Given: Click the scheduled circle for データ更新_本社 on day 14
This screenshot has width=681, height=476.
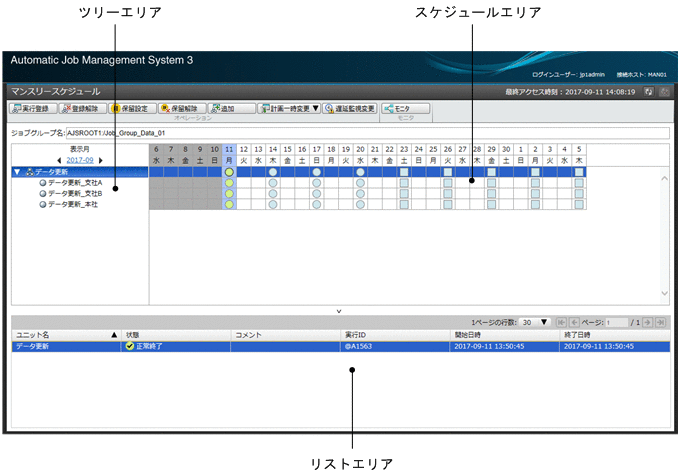Looking at the screenshot, I should [x=273, y=205].
